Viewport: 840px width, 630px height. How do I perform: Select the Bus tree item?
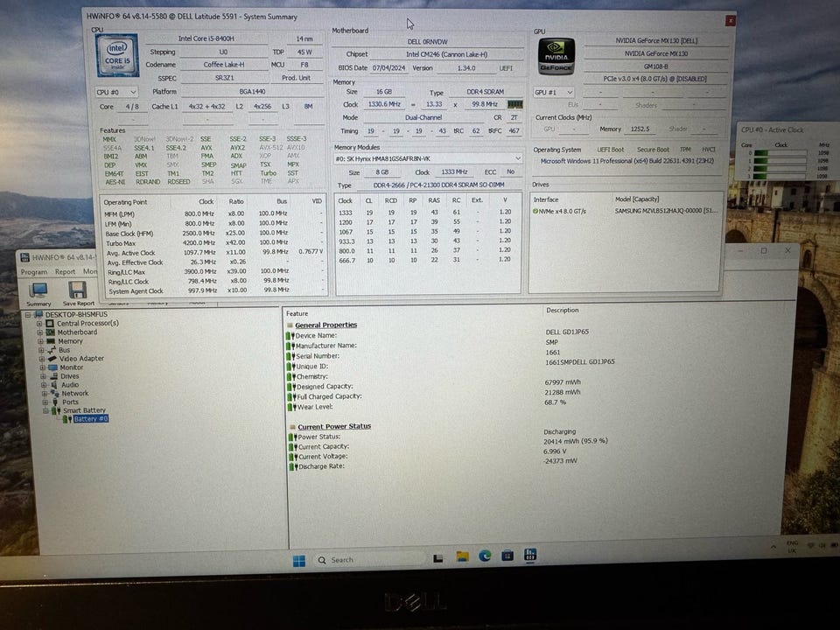coord(64,350)
